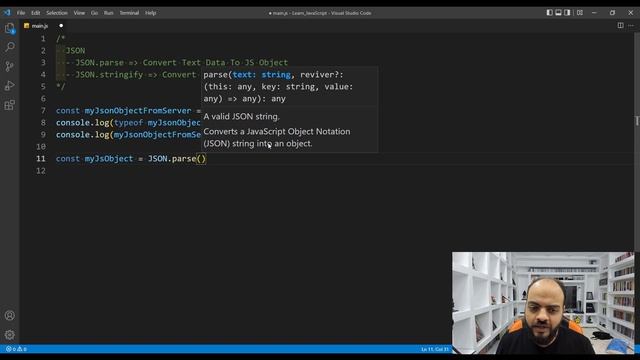Click myJsObject variable on line 11
This screenshot has height=360, width=640.
[x=109, y=158]
